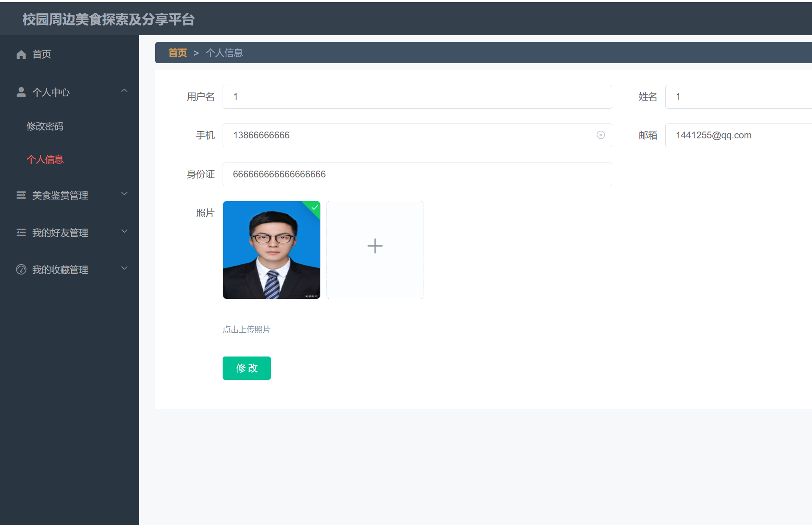This screenshot has width=812, height=525.
Task: Click the home icon beside 首页
Action: (21, 54)
